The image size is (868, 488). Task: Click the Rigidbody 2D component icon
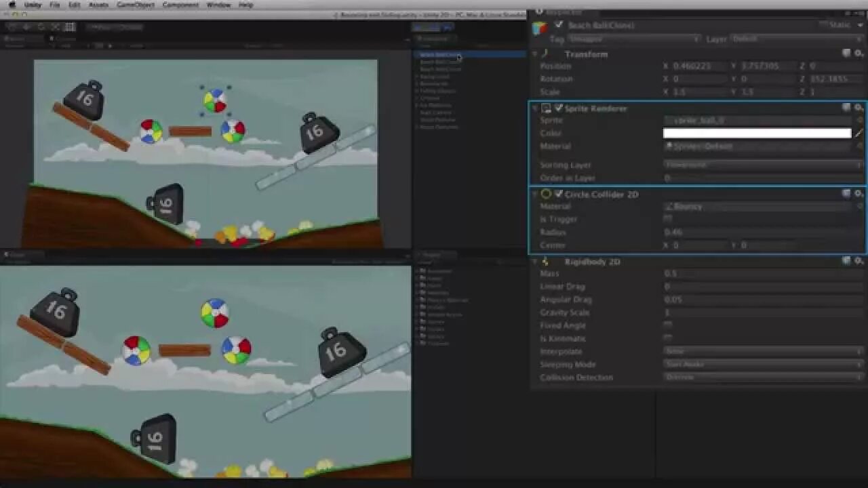pyautogui.click(x=546, y=262)
